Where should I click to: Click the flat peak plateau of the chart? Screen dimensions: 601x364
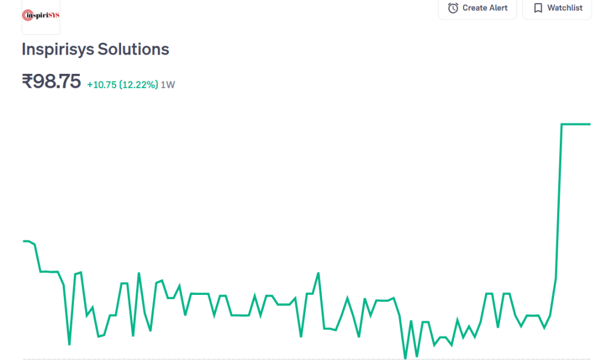(x=576, y=124)
